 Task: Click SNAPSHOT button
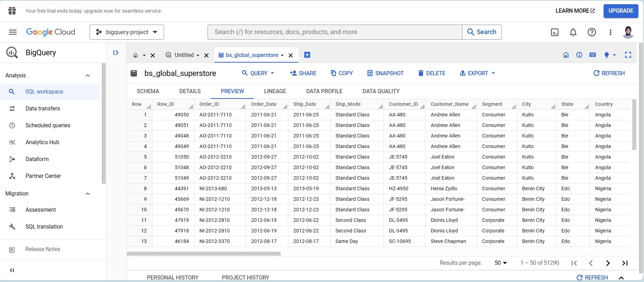pos(386,73)
